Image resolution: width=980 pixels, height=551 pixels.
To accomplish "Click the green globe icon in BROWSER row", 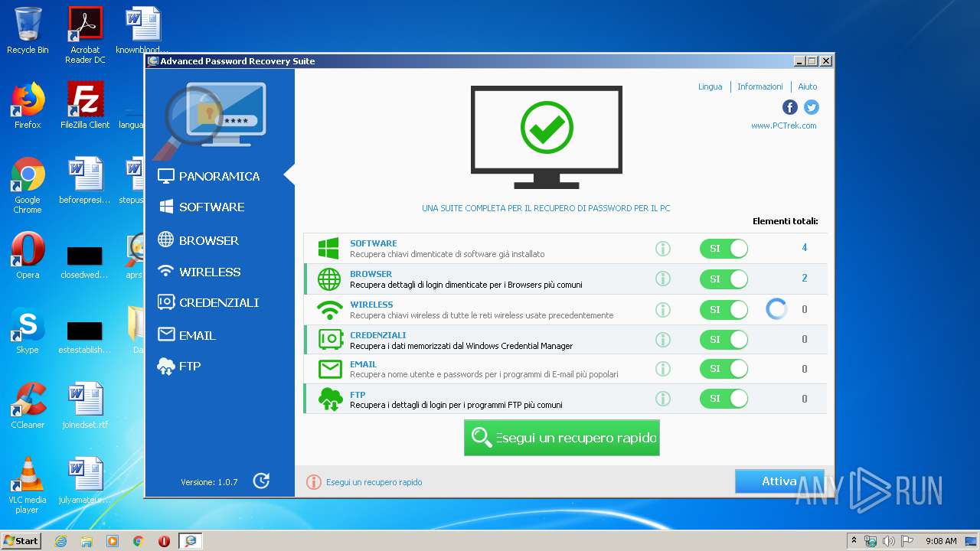I will pos(329,279).
